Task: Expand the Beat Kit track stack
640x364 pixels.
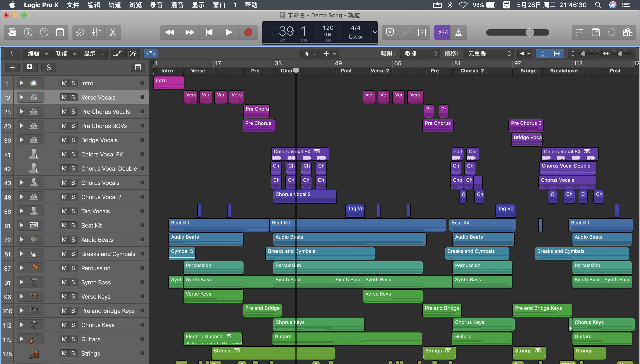Action: click(22, 225)
